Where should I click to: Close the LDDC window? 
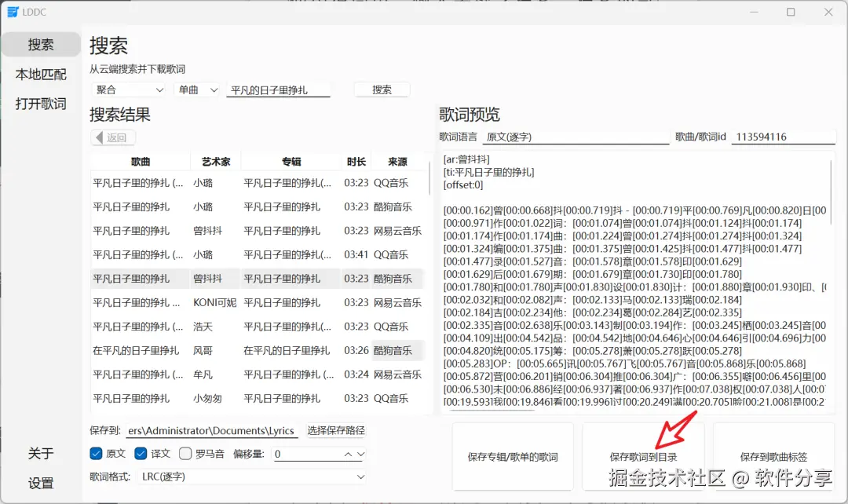click(828, 12)
